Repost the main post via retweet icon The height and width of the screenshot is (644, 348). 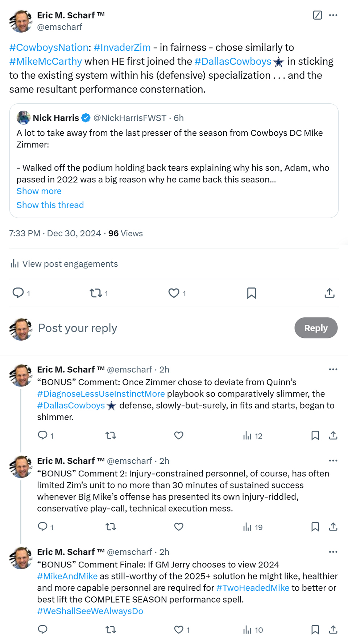(96, 293)
